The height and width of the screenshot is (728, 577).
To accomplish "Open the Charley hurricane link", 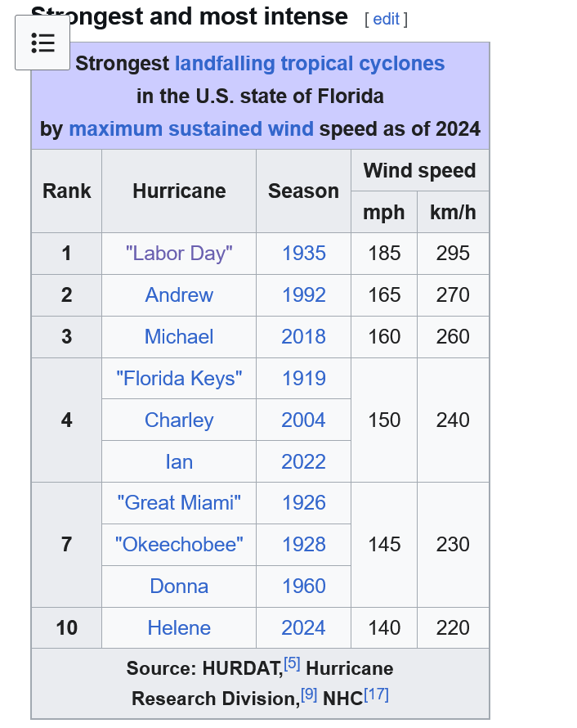I will tap(179, 420).
